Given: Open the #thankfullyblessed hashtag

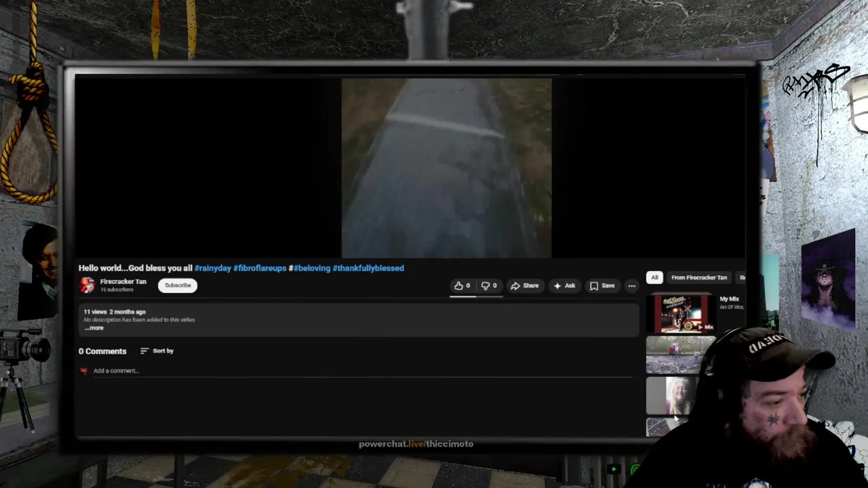Looking at the screenshot, I should click(x=368, y=268).
